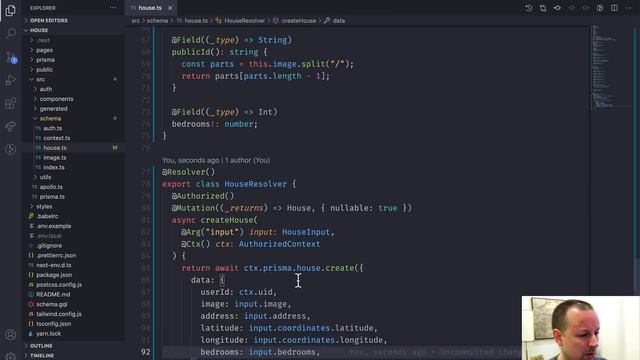Open the .env.example file
The image size is (640, 360).
pos(73,226)
